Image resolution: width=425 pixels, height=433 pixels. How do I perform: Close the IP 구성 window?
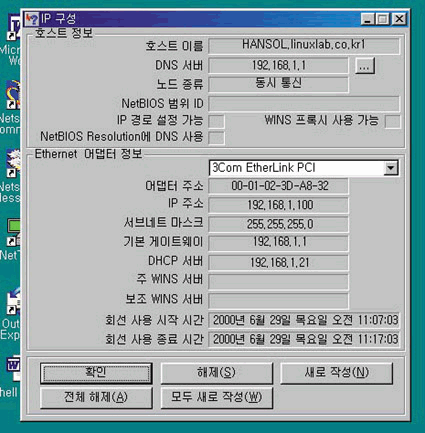click(399, 19)
